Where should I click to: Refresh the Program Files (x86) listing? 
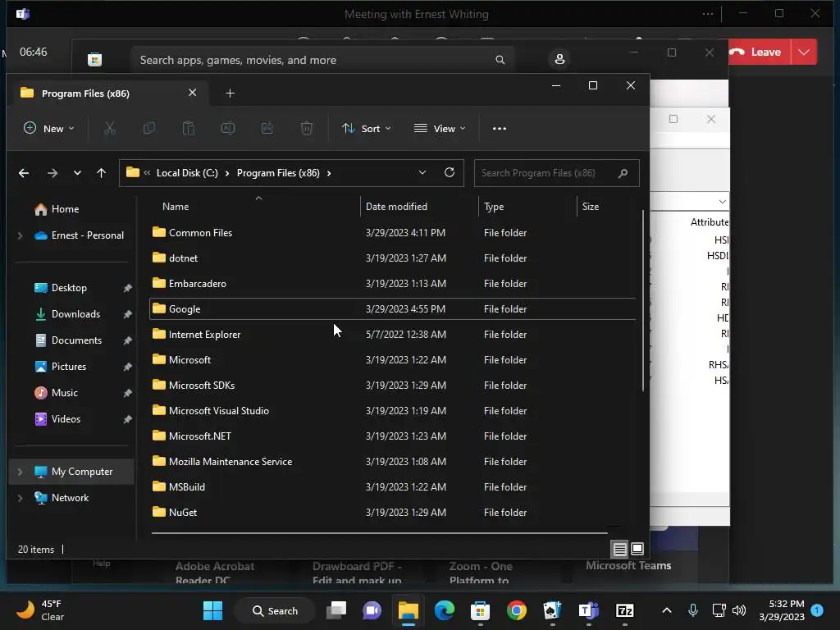coord(450,172)
